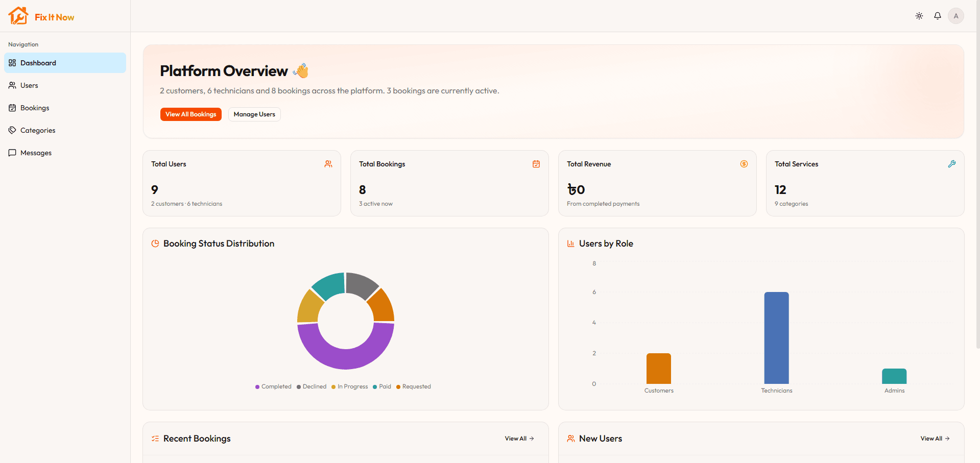Image resolution: width=980 pixels, height=463 pixels.
Task: Click the wrench icon on Total Services card
Action: coord(952,164)
